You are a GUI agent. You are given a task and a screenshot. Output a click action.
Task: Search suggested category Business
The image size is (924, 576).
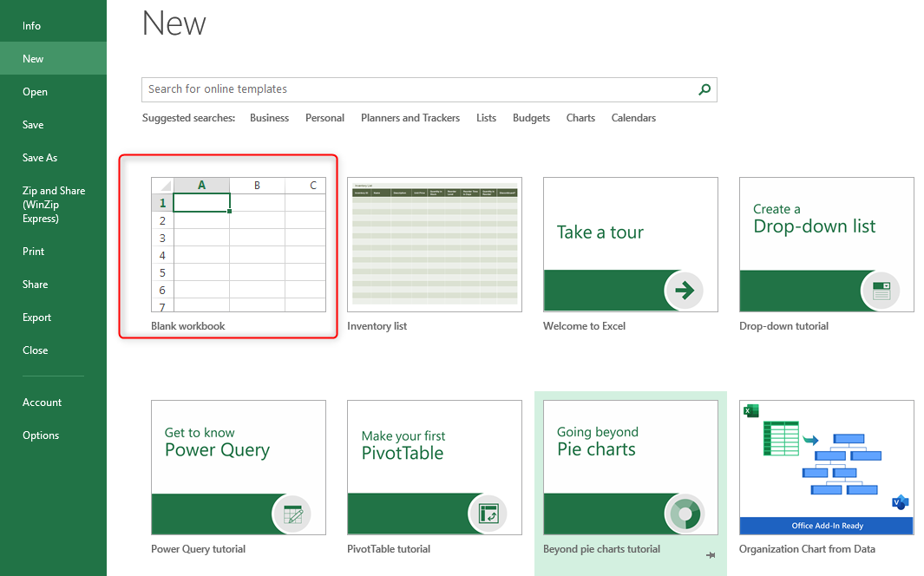point(269,118)
